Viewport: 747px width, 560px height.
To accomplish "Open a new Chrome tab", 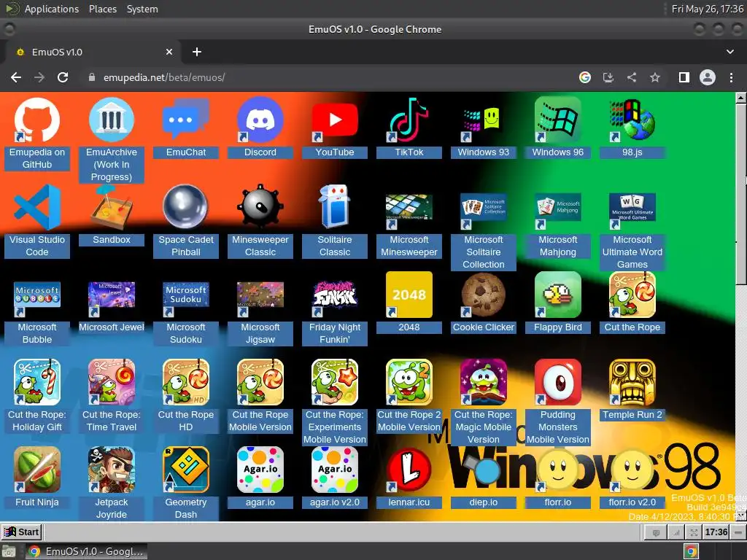I will point(197,52).
